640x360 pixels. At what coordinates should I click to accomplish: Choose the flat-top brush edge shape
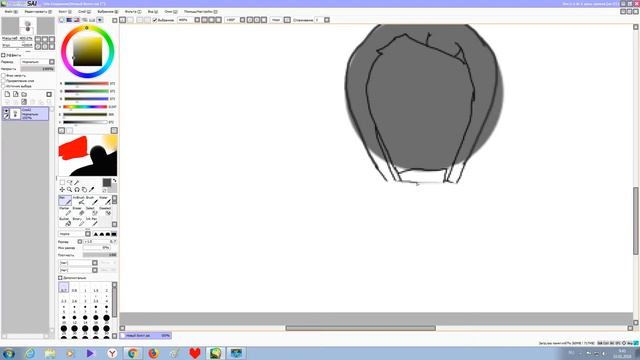[114, 234]
